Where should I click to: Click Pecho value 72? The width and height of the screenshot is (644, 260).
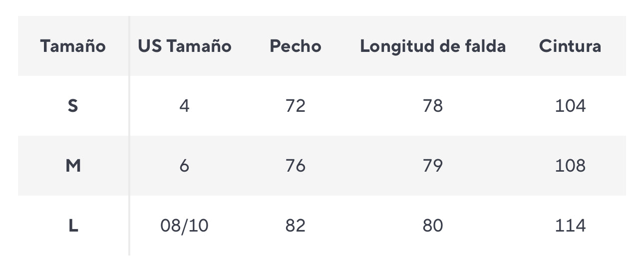pos(296,106)
